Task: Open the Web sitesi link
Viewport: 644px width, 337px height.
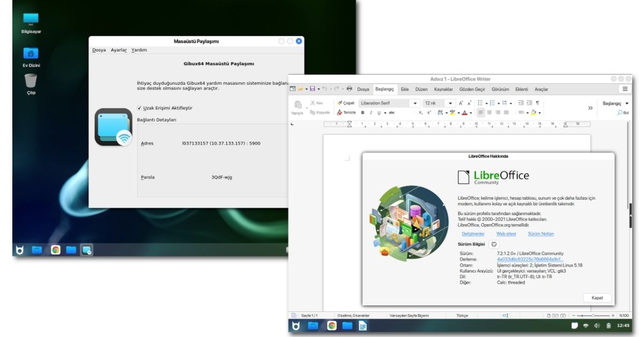Action: [x=506, y=234]
